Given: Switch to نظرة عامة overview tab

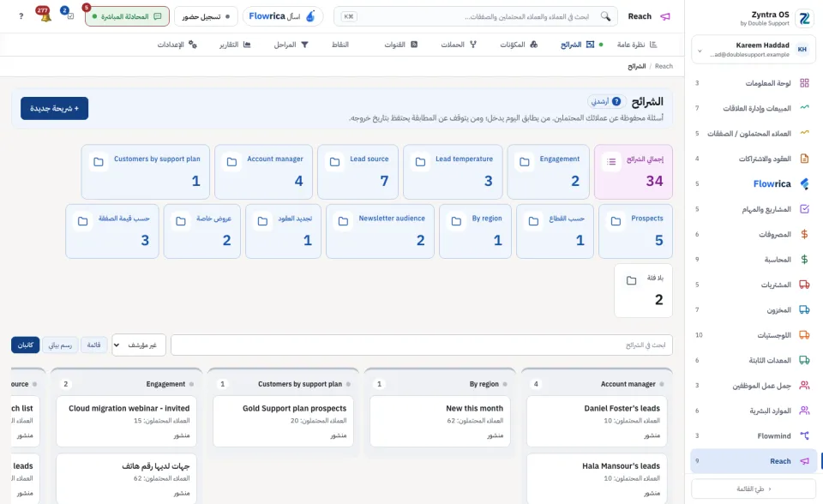Looking at the screenshot, I should (x=637, y=45).
